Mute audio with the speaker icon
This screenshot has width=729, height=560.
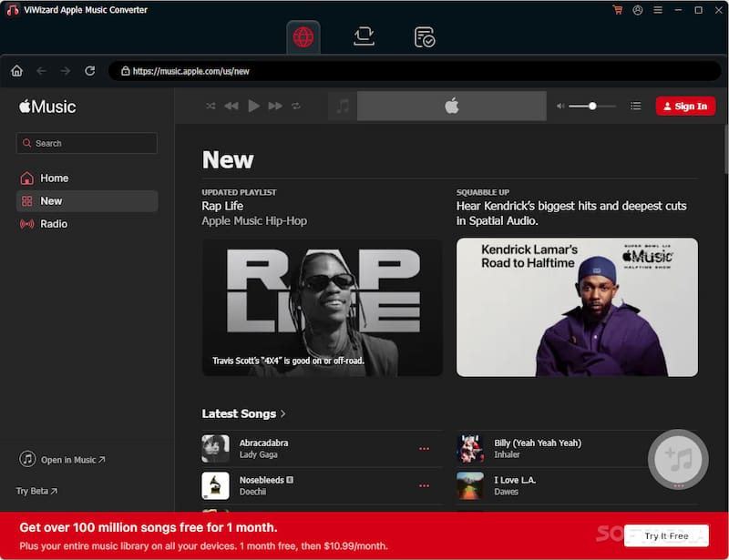560,106
